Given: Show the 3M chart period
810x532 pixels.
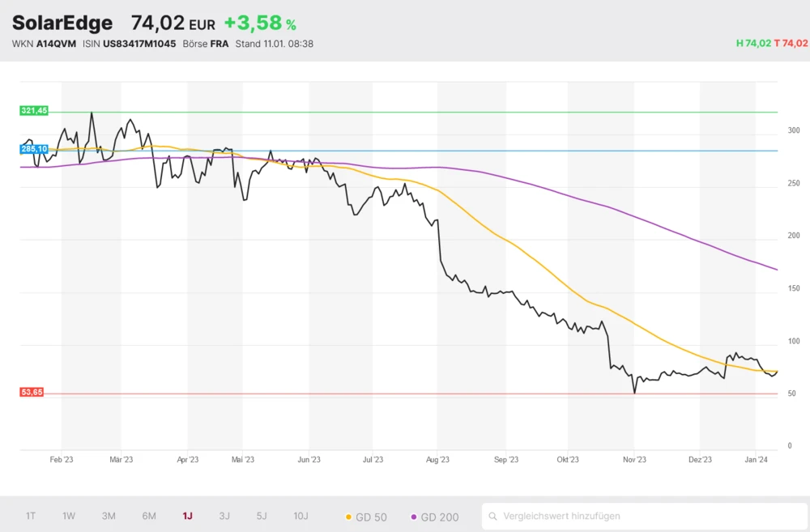Looking at the screenshot, I should [x=109, y=516].
